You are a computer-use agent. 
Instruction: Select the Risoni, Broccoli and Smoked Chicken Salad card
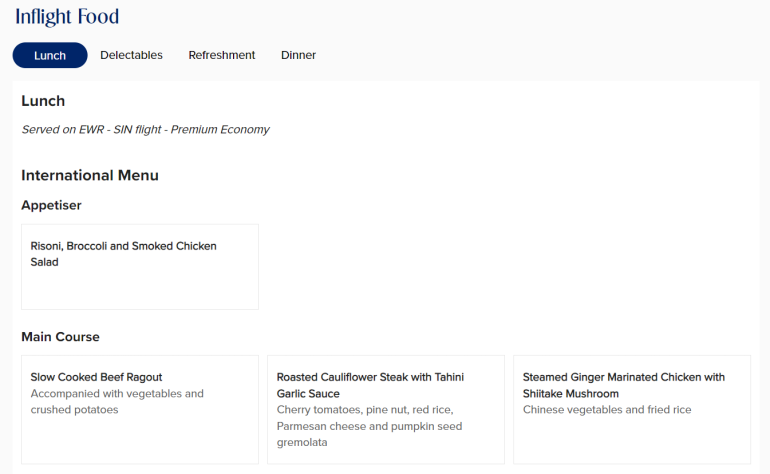tap(139, 266)
